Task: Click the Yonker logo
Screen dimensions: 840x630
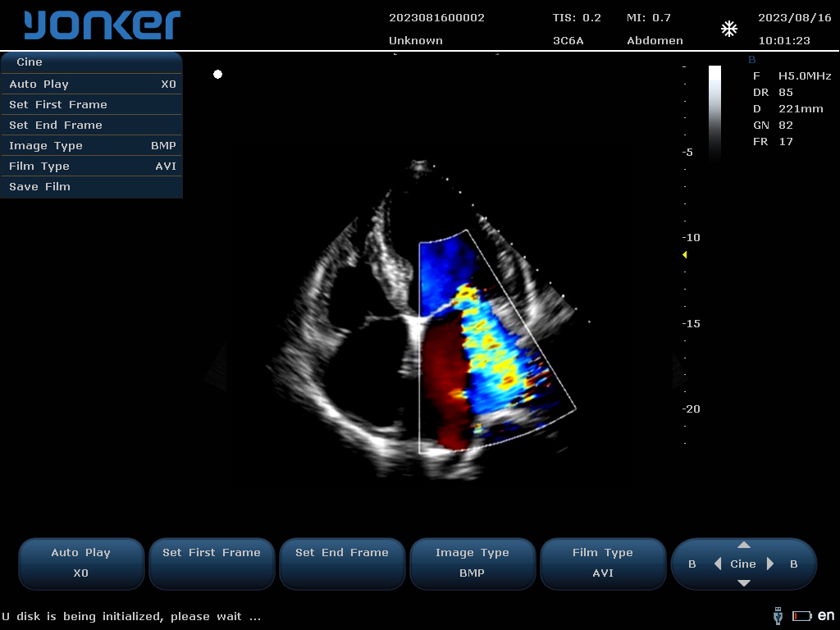Action: [102, 25]
